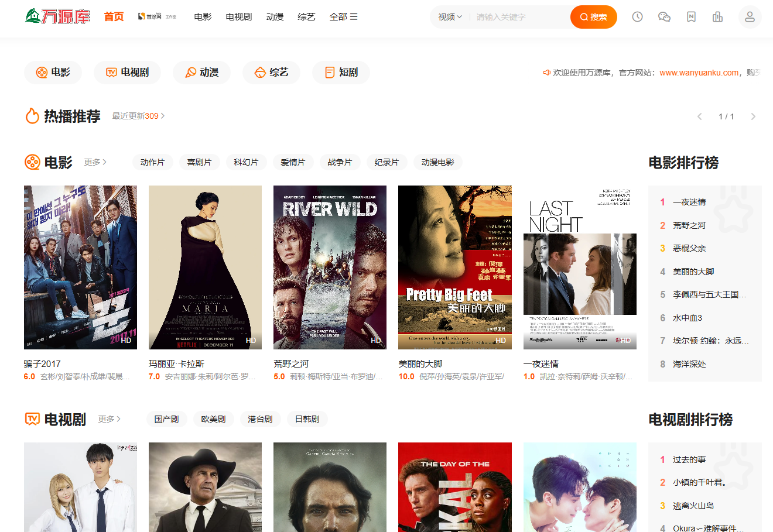Open the Pretty Big Feet 美丽的大脚 poster
Image resolution: width=773 pixels, height=532 pixels.
pos(455,267)
